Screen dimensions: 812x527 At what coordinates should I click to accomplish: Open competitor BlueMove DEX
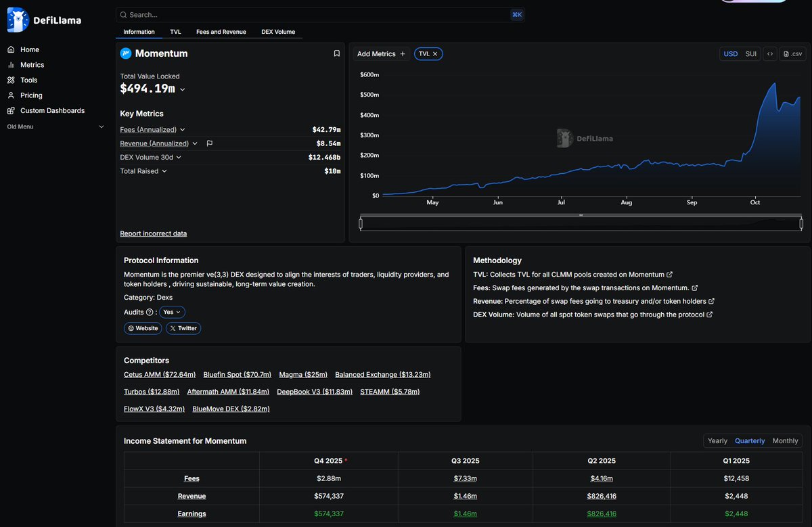point(231,409)
